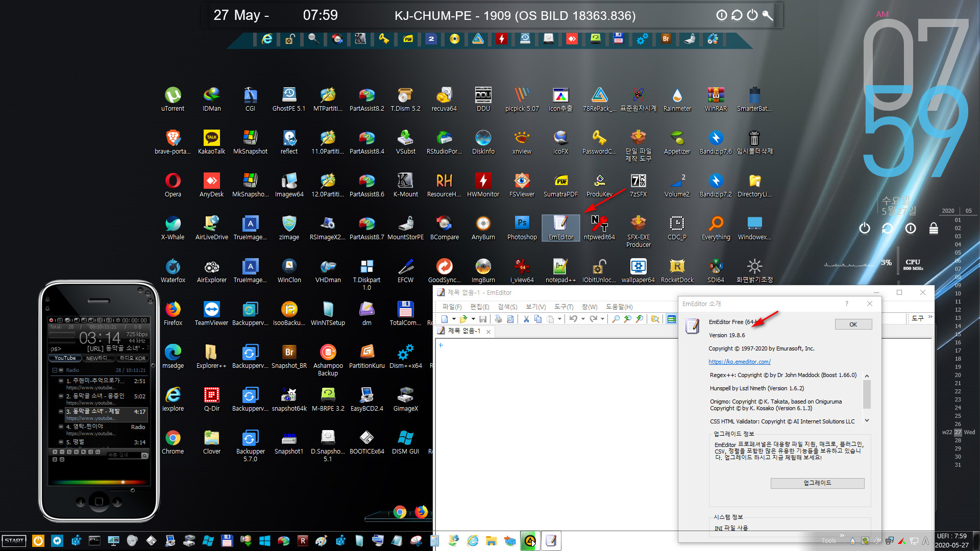Launch WinRAR from the desktop
Screen dimensions: 980x551
coord(716,99)
